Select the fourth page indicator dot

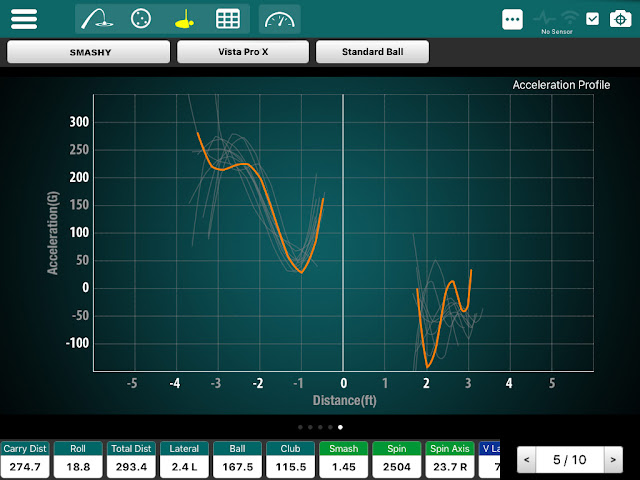pos(330,427)
